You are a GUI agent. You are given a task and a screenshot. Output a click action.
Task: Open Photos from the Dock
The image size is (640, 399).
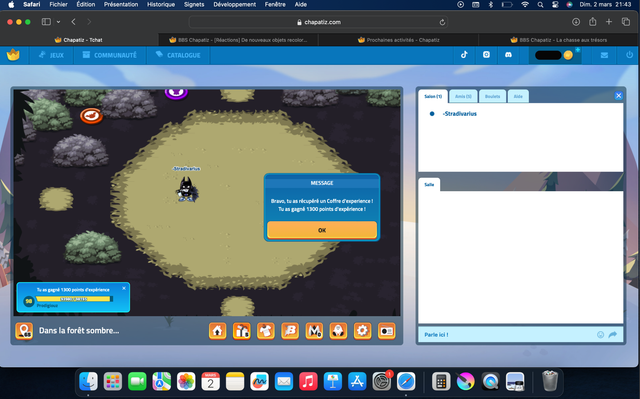pos(186,381)
